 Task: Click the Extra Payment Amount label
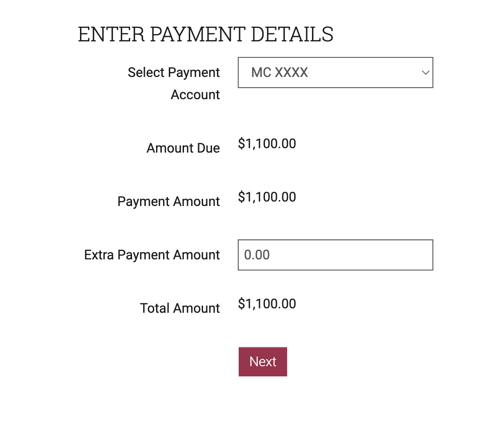[152, 255]
